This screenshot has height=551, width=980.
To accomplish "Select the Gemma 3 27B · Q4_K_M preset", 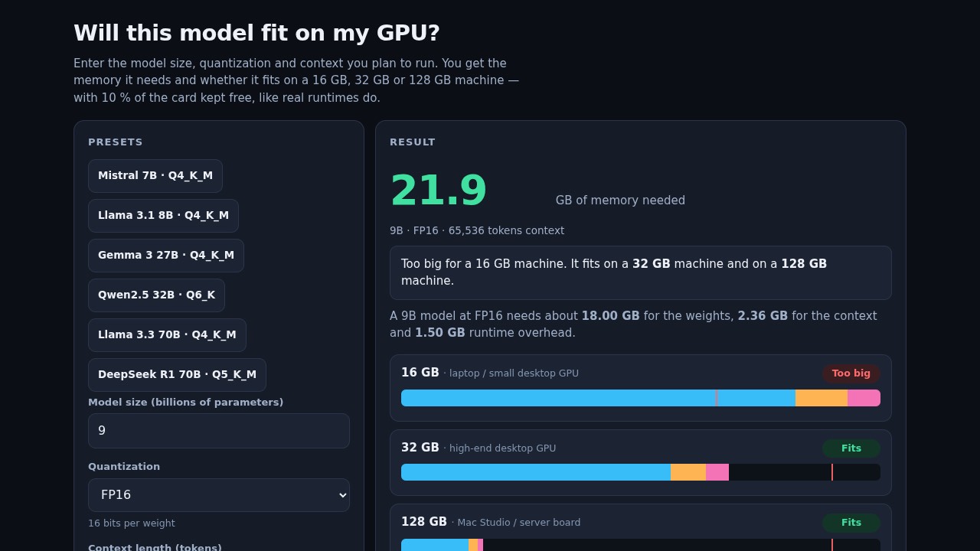I will click(x=166, y=256).
